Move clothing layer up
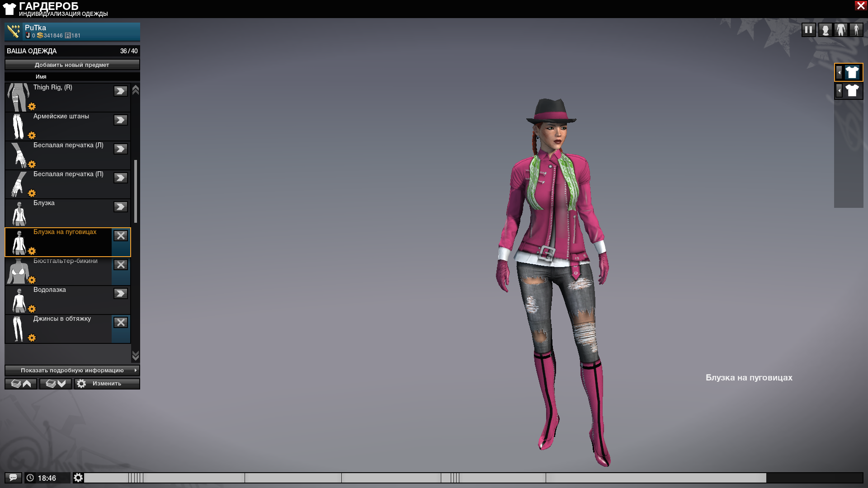Image resolution: width=868 pixels, height=488 pixels. [x=21, y=384]
